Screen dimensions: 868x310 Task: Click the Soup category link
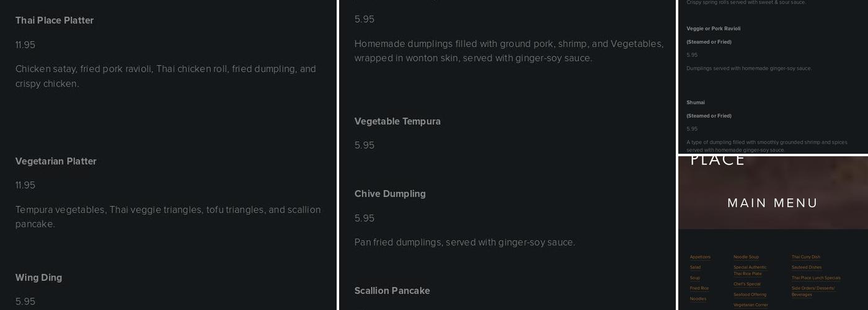[x=694, y=278]
